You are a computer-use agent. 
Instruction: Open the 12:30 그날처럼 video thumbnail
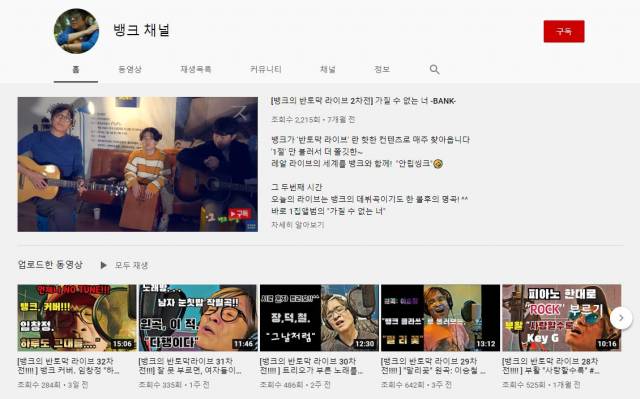pyautogui.click(x=319, y=318)
